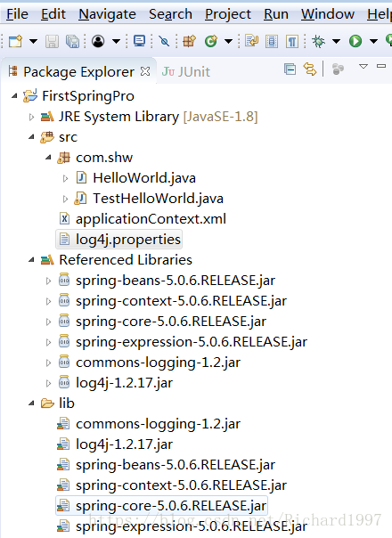Screen dimensions: 392x538
Task: Click the New Java Package icon
Action: click(189, 41)
